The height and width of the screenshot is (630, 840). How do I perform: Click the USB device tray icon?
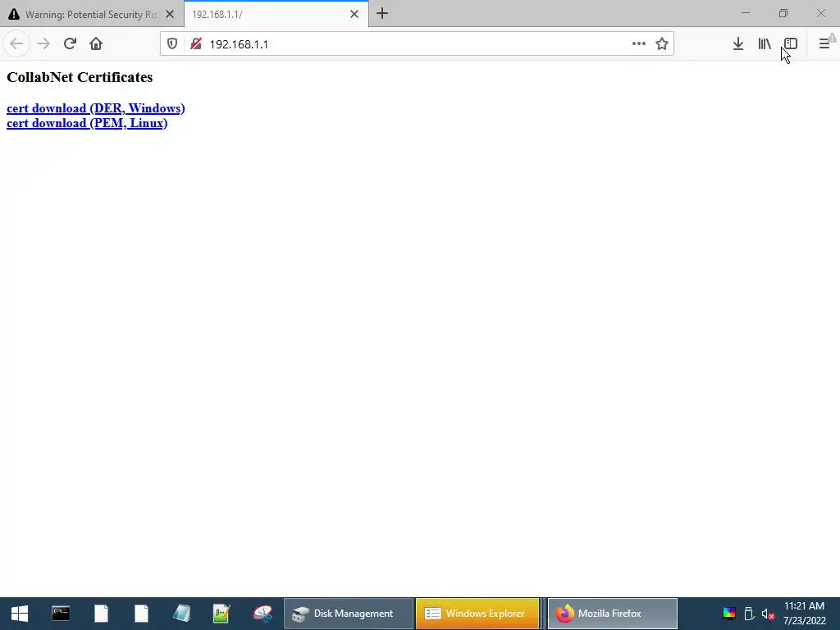749,614
